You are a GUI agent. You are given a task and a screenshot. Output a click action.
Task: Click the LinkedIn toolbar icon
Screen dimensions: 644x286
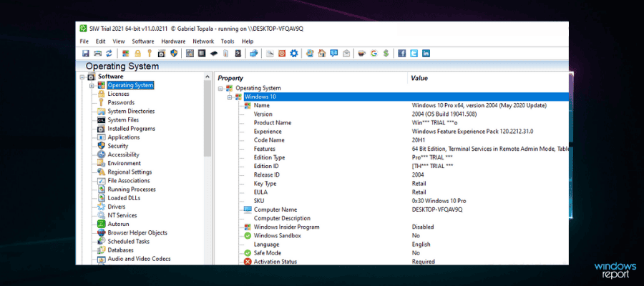pyautogui.click(x=426, y=54)
